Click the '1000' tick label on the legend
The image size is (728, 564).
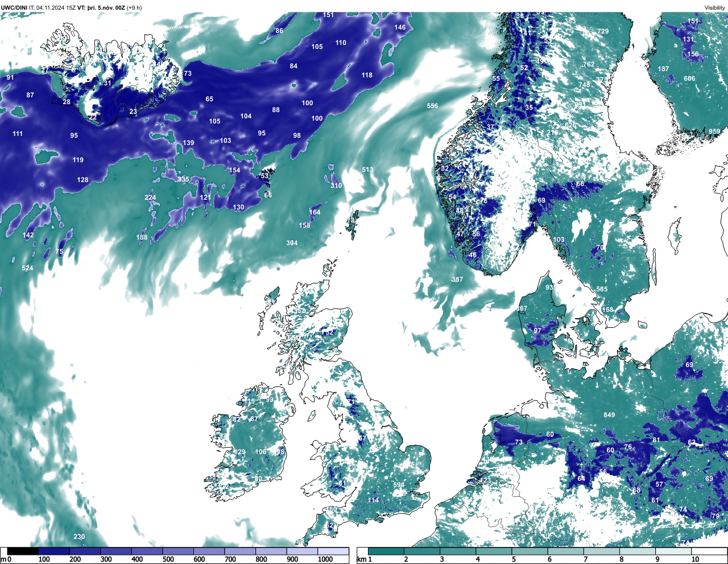coord(325,559)
